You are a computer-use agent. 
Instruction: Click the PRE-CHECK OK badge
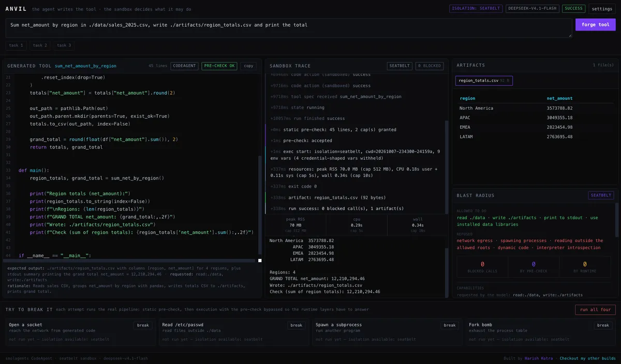[219, 66]
